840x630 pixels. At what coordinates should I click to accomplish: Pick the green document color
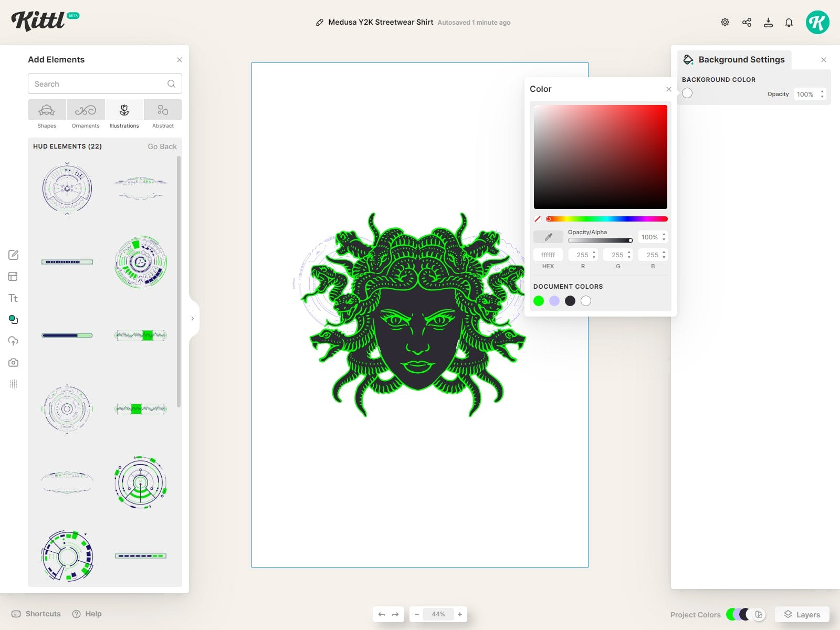(x=539, y=301)
